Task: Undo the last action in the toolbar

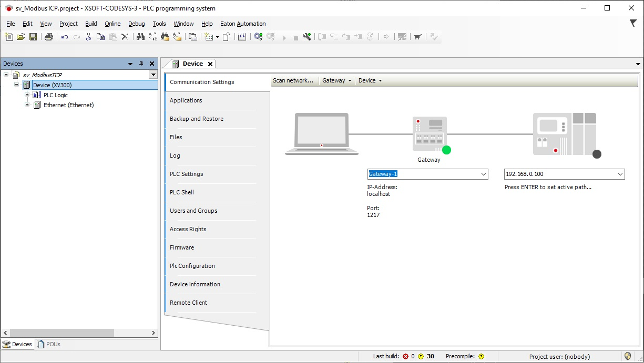Action: coord(65,37)
